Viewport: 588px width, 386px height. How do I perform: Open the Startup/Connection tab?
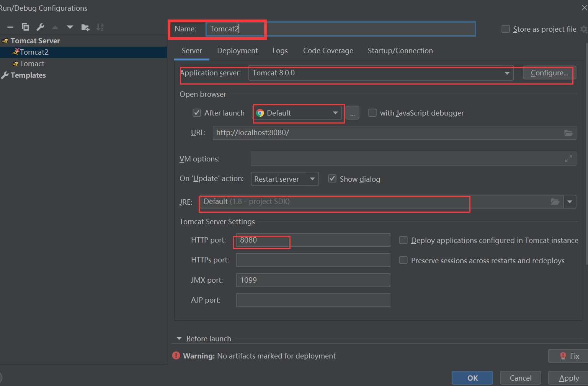click(x=400, y=51)
